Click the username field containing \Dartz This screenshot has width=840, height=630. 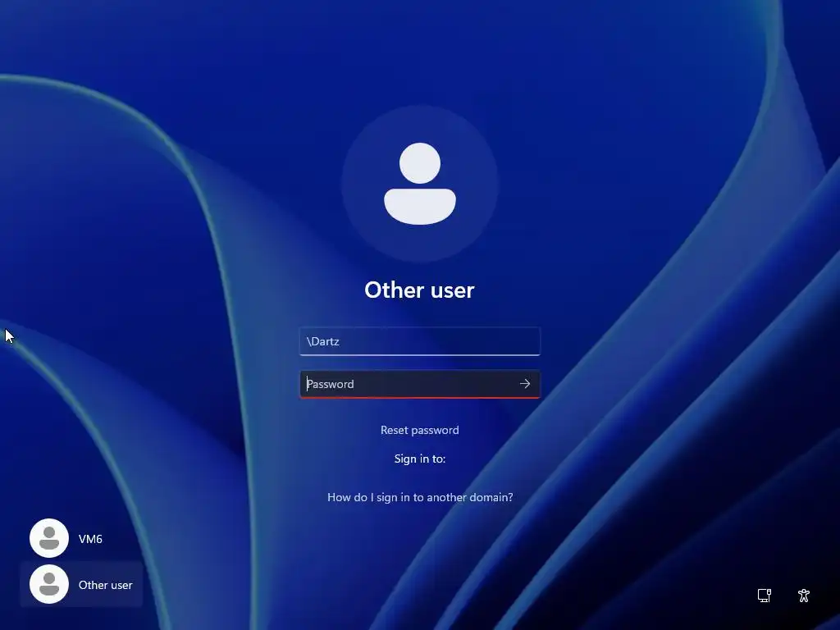coord(419,341)
